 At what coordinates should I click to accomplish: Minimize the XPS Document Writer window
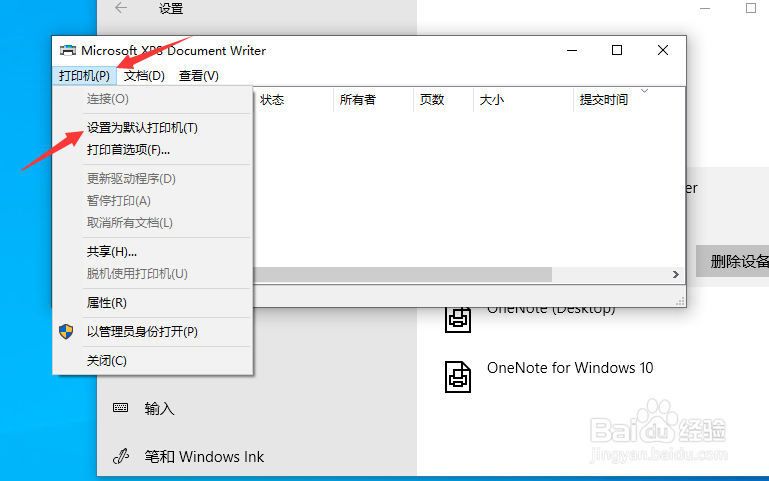coord(572,50)
